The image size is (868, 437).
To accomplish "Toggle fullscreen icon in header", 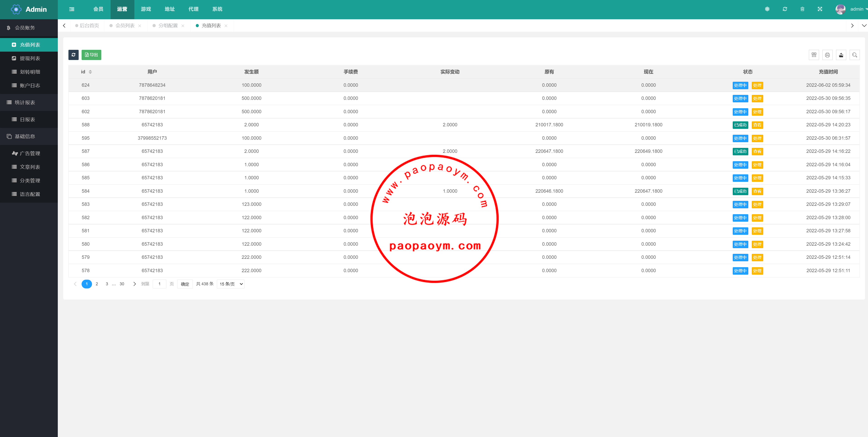I will [820, 9].
